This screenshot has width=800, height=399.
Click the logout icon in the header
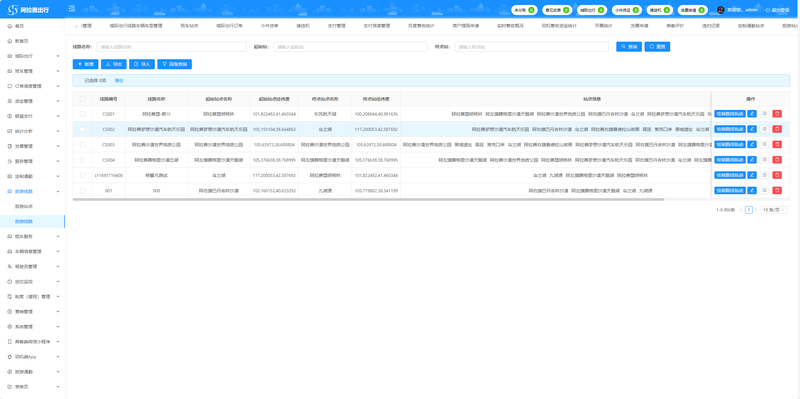point(769,10)
